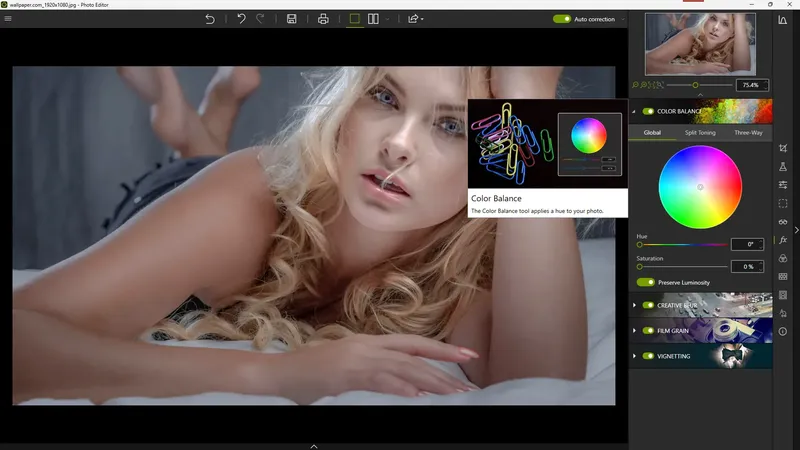The height and width of the screenshot is (450, 800).
Task: Adjust the zoom level slider
Action: [699, 85]
